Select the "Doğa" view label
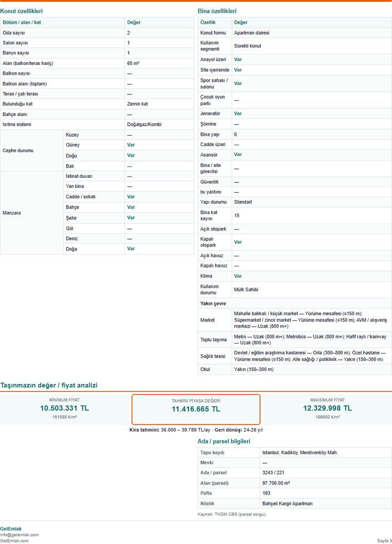Screen dimensions: 392x544 coord(72,249)
